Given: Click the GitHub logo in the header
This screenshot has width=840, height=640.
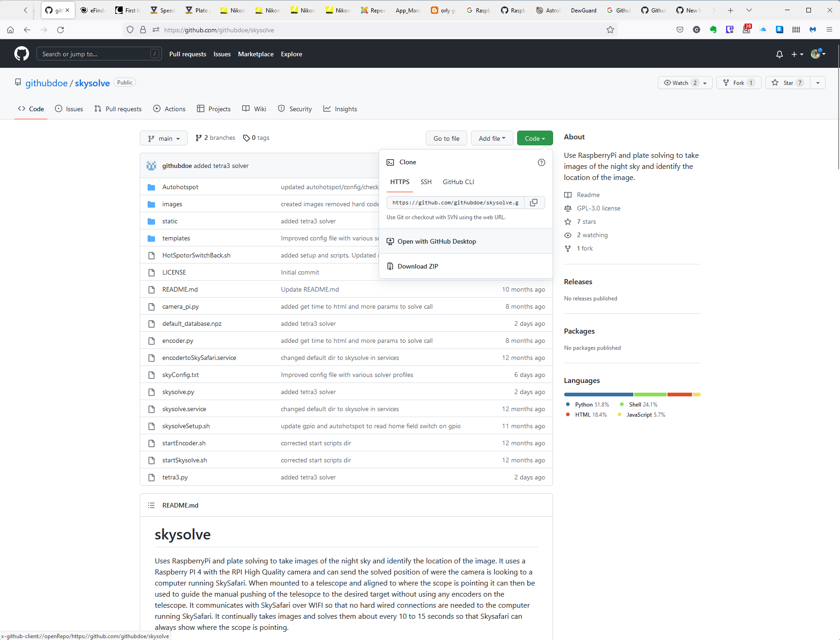Looking at the screenshot, I should pos(22,54).
